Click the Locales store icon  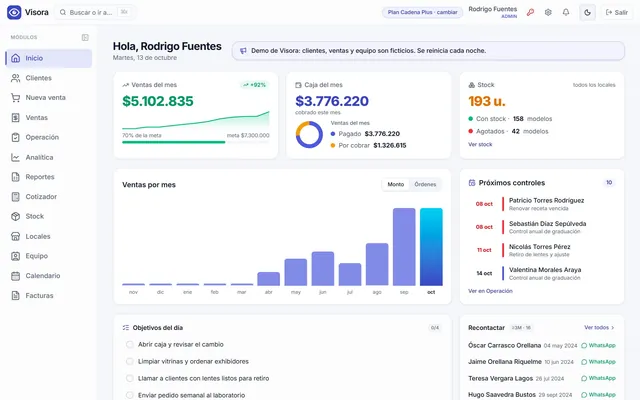[16, 236]
